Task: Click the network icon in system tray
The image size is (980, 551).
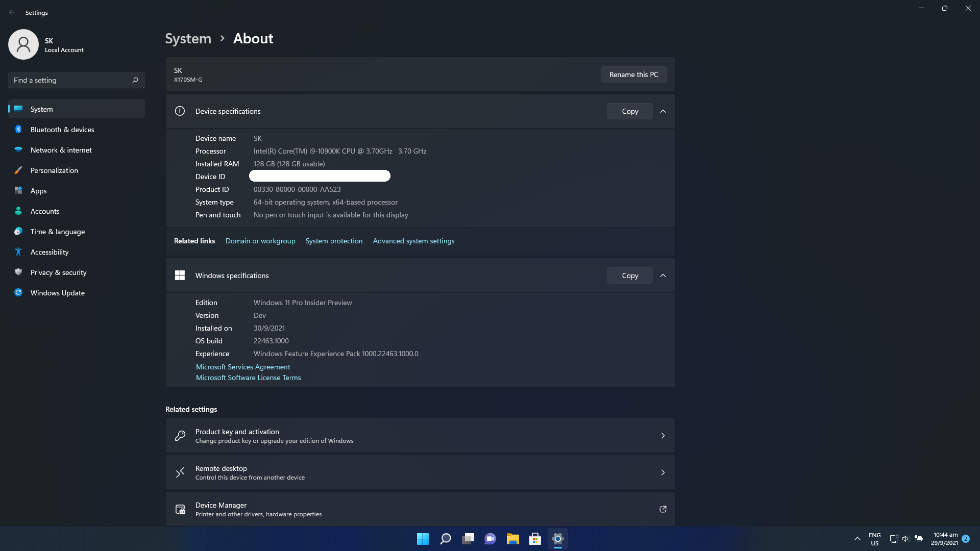Action: (x=894, y=539)
